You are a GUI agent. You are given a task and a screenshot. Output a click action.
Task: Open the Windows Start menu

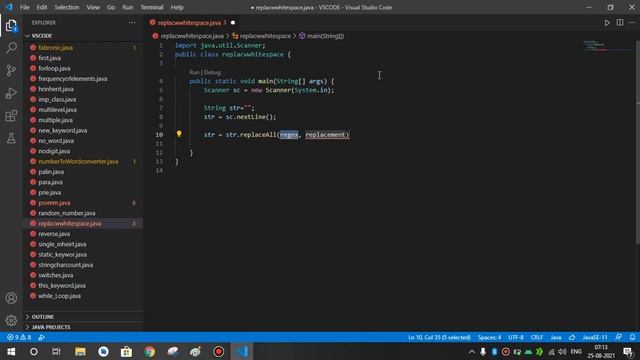[x=11, y=351]
